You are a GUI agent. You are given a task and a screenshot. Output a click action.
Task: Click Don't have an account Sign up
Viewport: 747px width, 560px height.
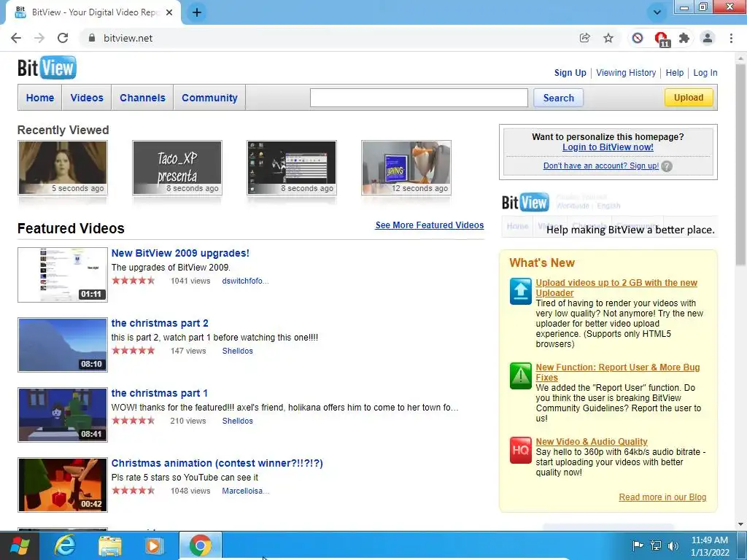point(601,166)
